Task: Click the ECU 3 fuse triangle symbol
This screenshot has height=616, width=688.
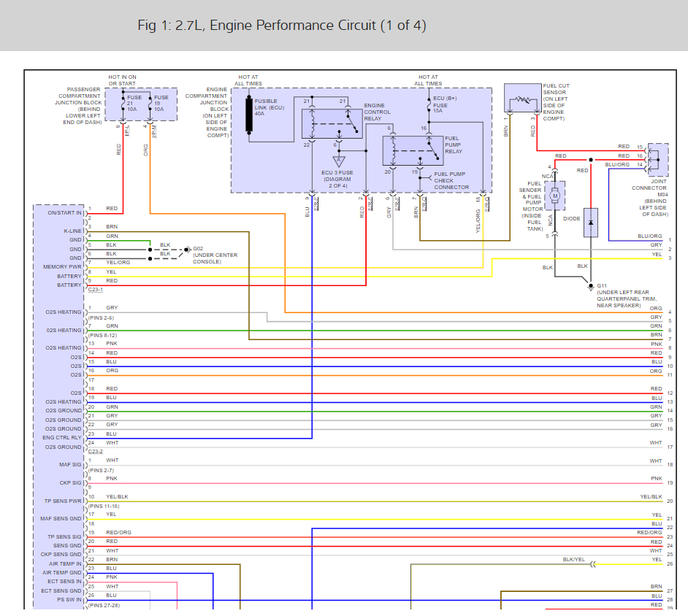Action: (338, 161)
